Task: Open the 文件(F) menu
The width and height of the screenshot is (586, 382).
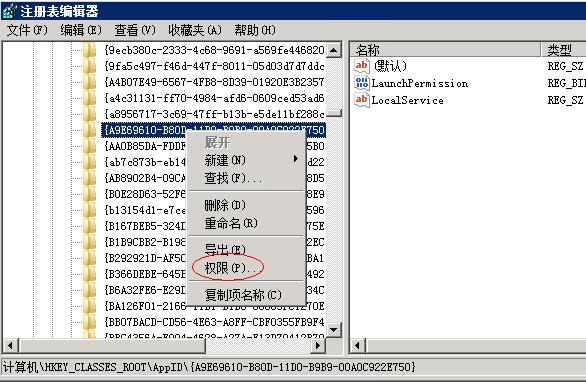Action: (27, 30)
